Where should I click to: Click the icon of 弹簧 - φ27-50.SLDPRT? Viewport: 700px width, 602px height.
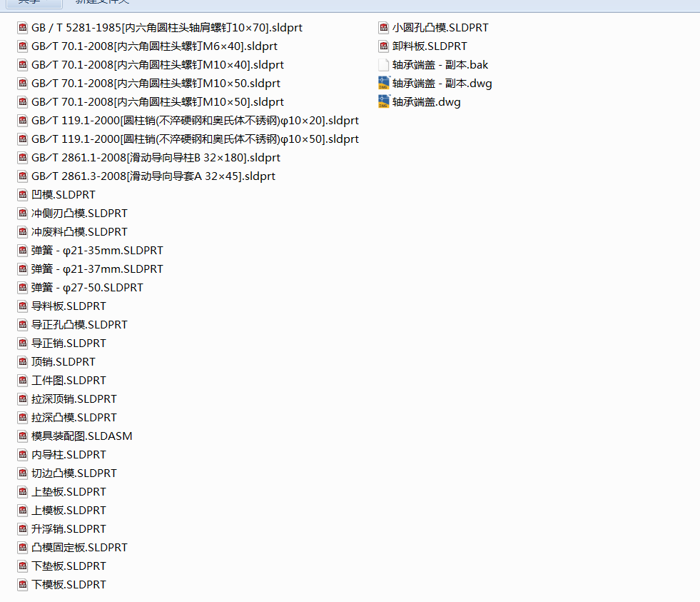(23, 288)
